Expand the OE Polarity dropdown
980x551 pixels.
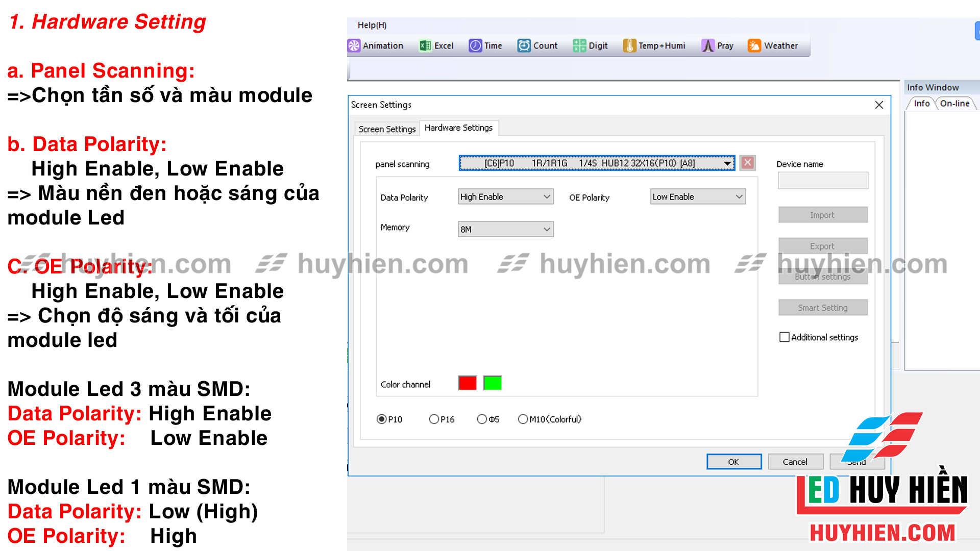[739, 197]
